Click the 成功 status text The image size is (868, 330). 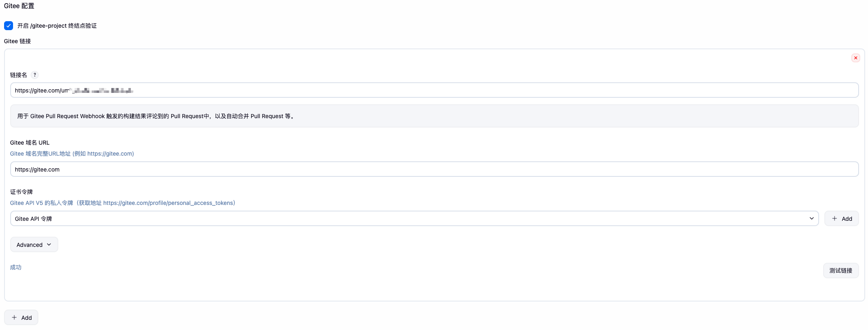pyautogui.click(x=15, y=267)
